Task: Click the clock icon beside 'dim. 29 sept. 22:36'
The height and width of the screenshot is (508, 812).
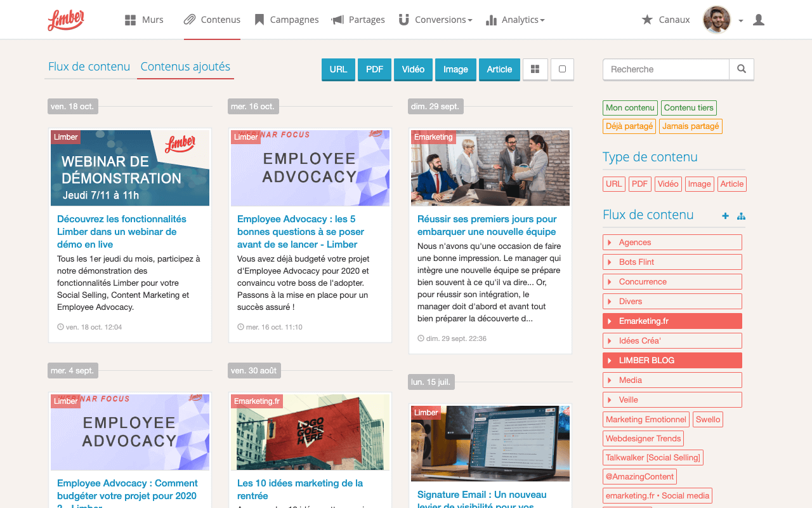Action: pos(421,338)
